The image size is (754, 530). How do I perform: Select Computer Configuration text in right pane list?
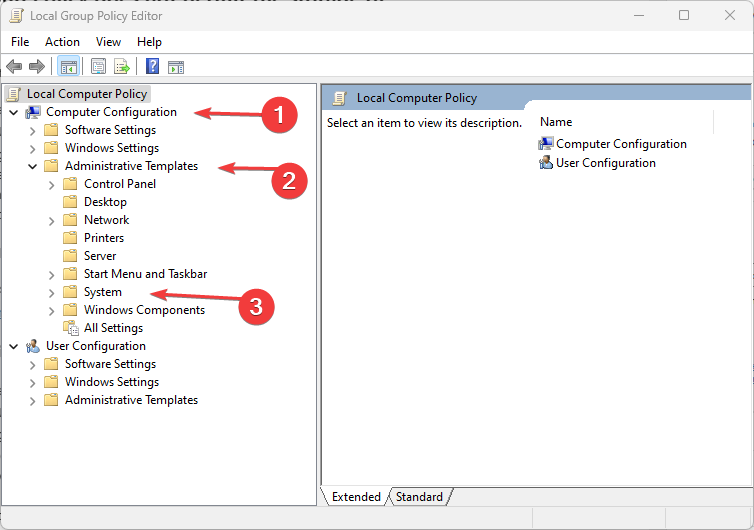click(621, 144)
